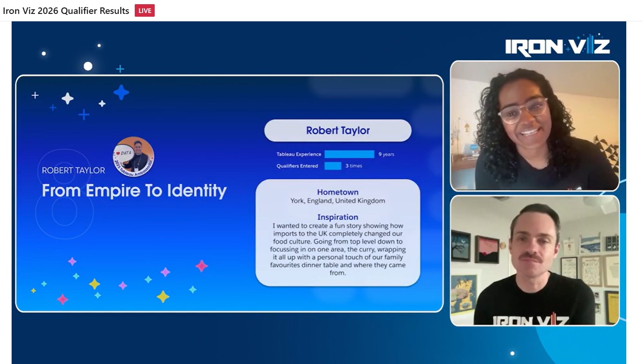Screen dimensions: 643x364
Task: Click the "Qualifiers Entered" label
Action: click(297, 166)
